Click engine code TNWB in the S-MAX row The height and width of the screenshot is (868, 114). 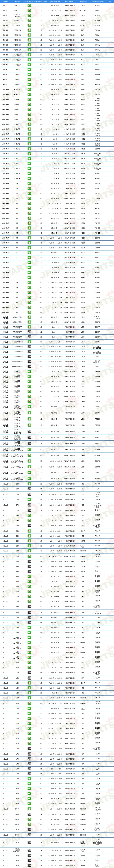(x=98, y=75)
